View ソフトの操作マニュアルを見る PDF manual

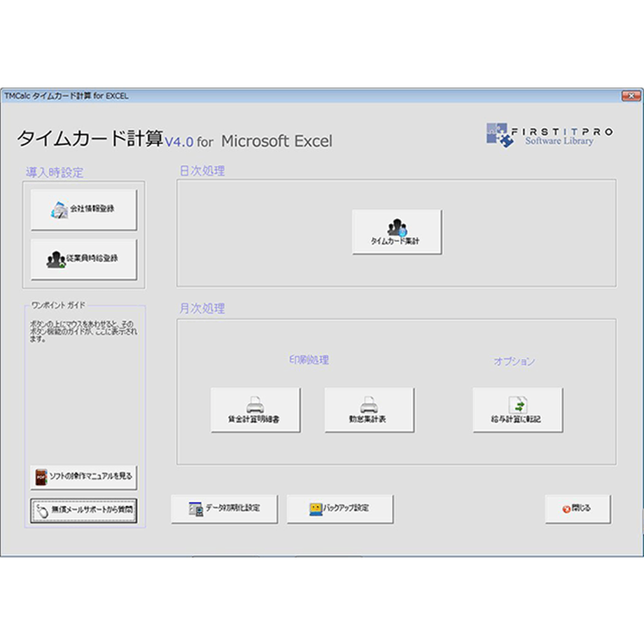[x=84, y=477]
